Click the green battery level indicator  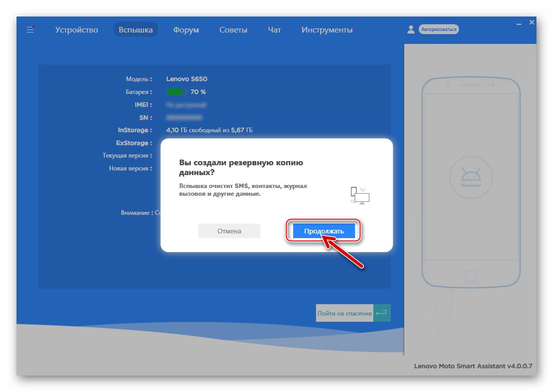pos(176,92)
